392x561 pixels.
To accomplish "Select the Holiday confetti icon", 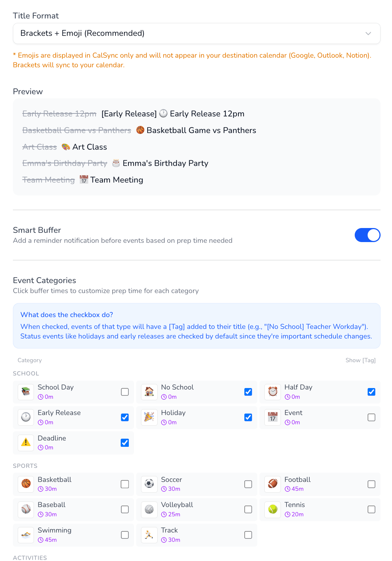I will 149,417.
